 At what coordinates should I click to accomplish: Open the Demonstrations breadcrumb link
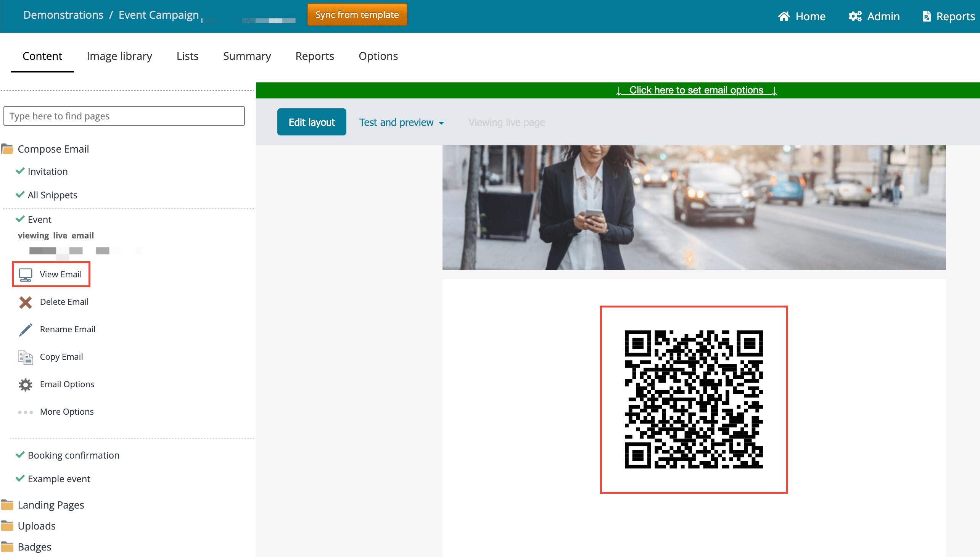(x=63, y=15)
